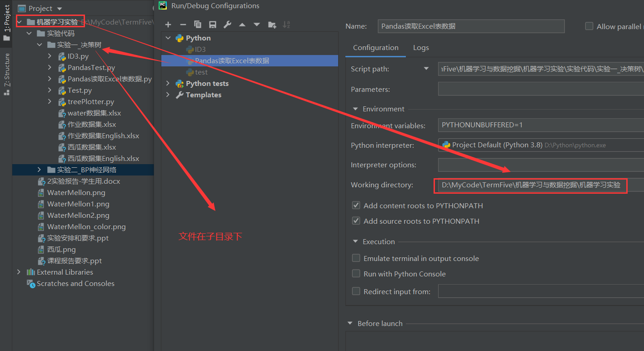
Task: Uncheck Add content roots to PYTHONPATH
Action: click(356, 206)
